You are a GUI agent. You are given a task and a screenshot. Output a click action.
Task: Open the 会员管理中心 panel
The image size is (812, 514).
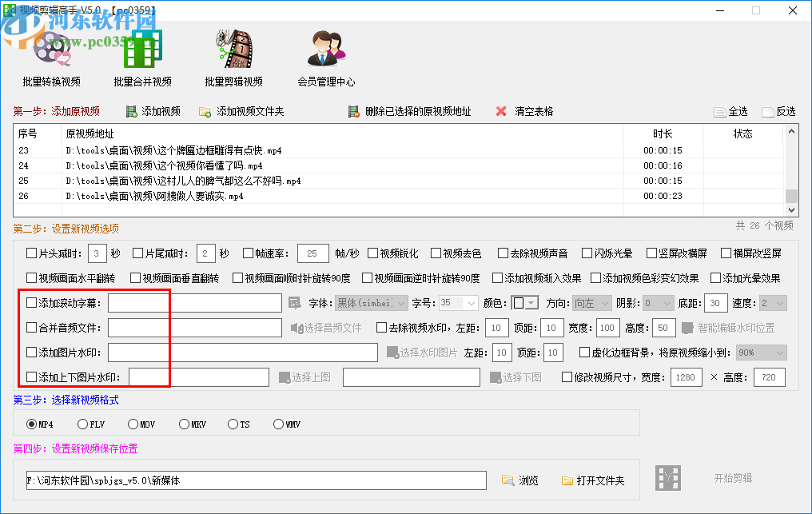[x=326, y=56]
